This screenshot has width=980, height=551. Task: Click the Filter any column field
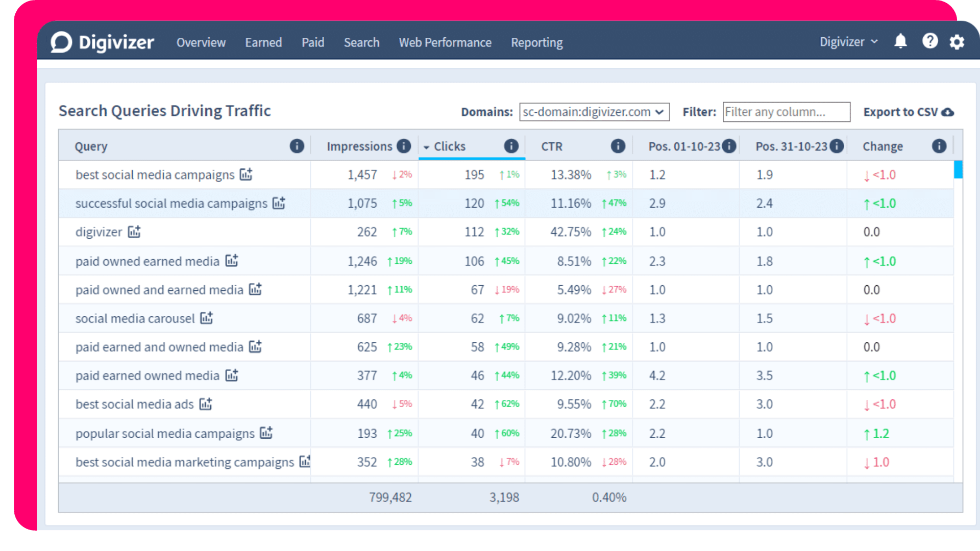click(x=786, y=112)
